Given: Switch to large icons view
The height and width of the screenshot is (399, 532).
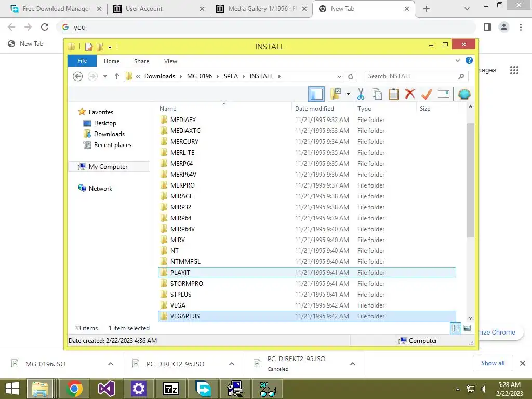Looking at the screenshot, I should [x=467, y=328].
